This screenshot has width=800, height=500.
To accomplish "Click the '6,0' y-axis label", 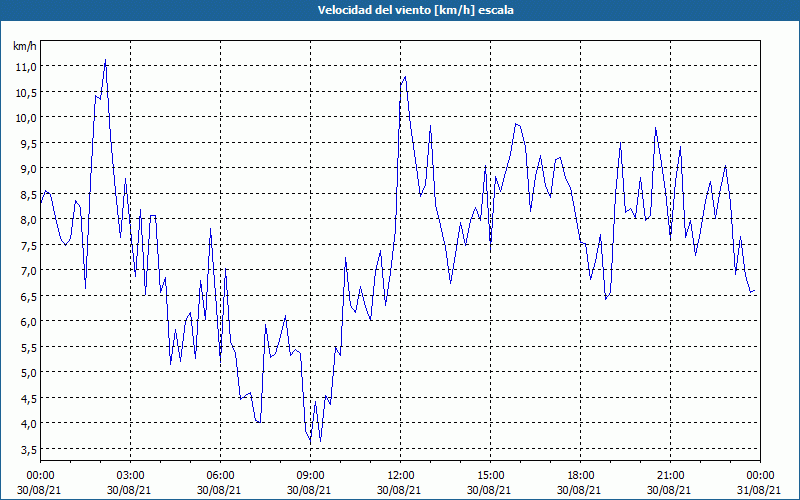I will (28, 321).
